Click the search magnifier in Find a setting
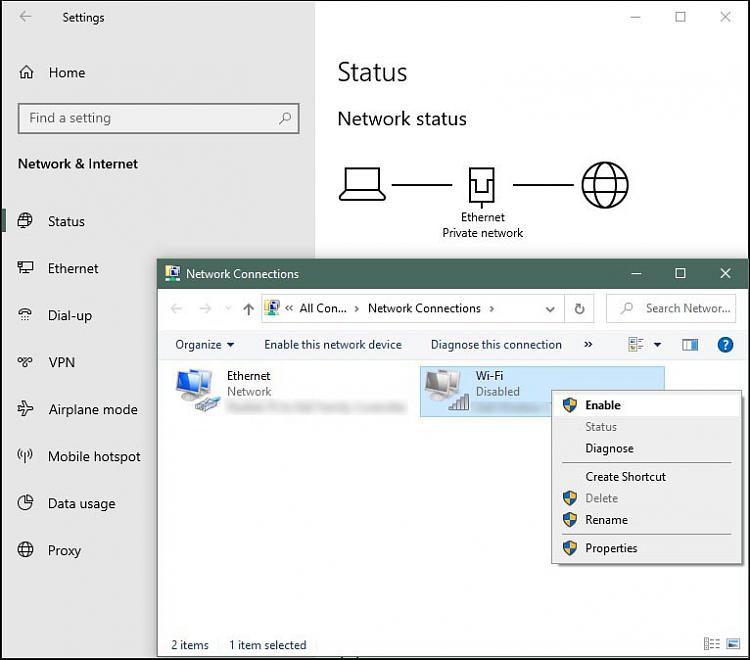The width and height of the screenshot is (750, 660). 285,118
